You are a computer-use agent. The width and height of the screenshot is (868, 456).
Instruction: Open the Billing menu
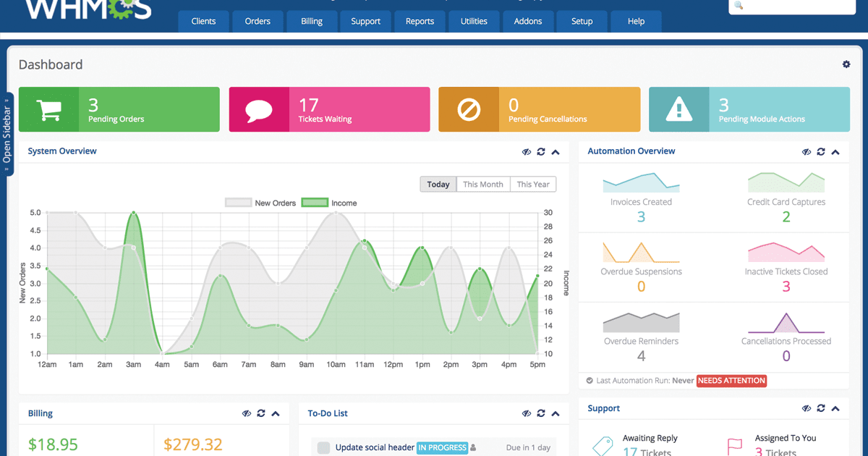tap(312, 21)
